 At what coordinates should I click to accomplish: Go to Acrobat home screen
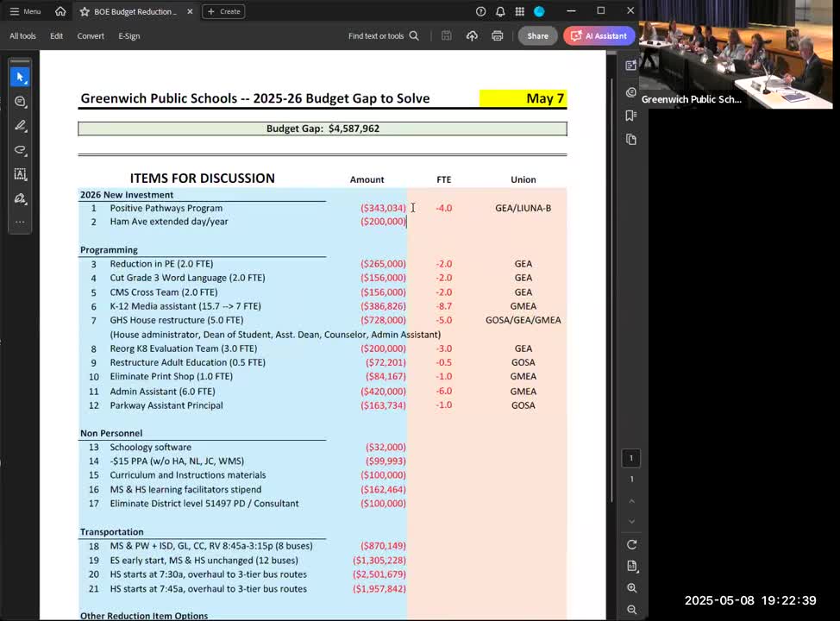point(60,11)
